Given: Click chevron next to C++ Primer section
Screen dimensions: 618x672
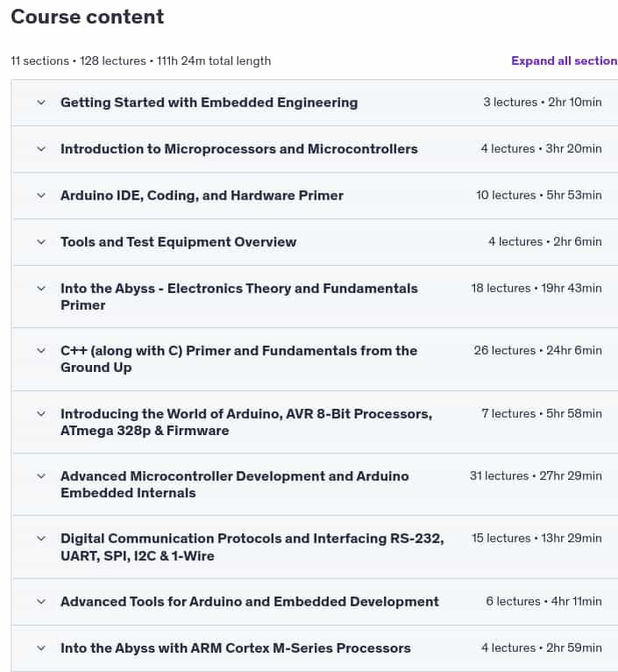Looking at the screenshot, I should click(x=41, y=351).
